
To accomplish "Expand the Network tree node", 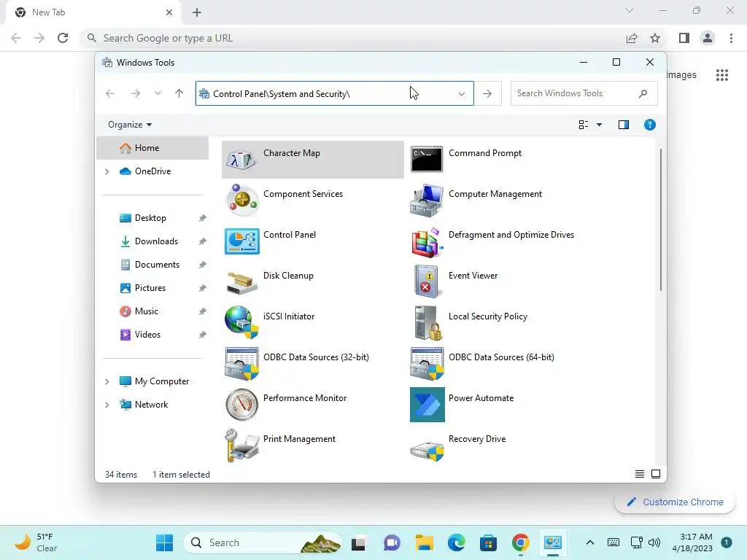I will (107, 405).
